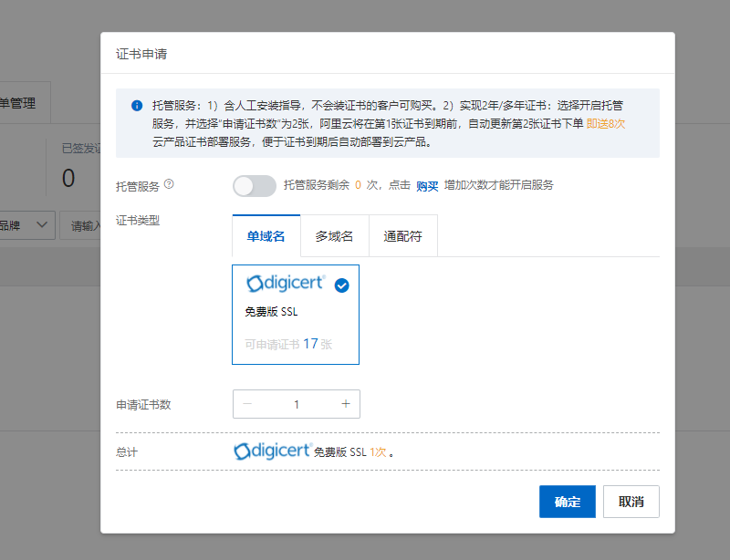Click the 证书申请 dialog title
The image size is (730, 560).
[141, 54]
